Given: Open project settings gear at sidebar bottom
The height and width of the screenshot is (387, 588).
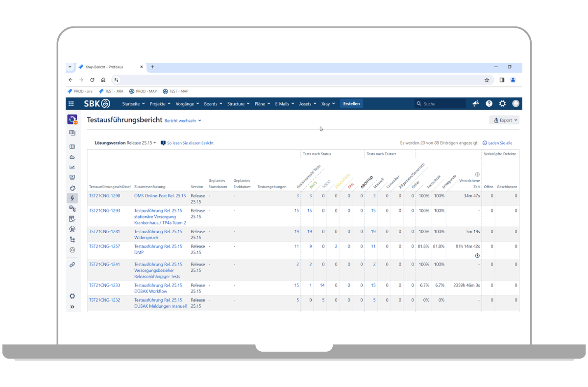Looking at the screenshot, I should coord(73,296).
